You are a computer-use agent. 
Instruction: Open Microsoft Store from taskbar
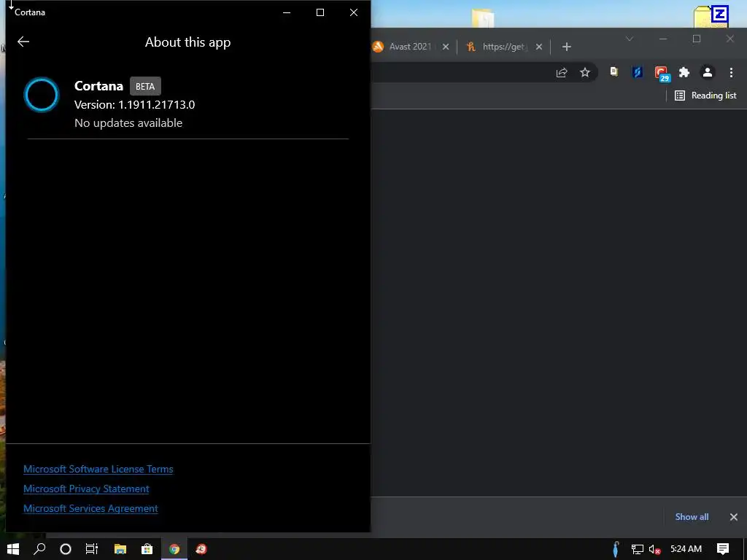(147, 549)
